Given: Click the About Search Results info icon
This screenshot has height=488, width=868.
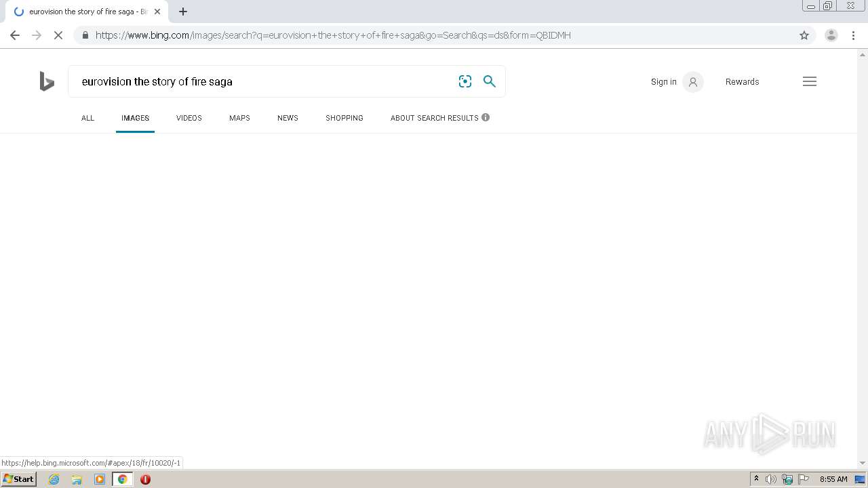Looking at the screenshot, I should click(x=486, y=117).
